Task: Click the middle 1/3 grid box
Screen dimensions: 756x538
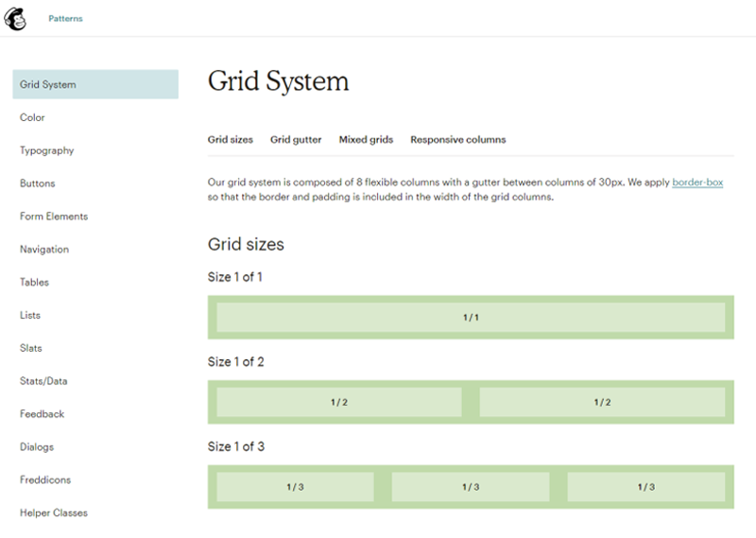Action: [x=471, y=487]
